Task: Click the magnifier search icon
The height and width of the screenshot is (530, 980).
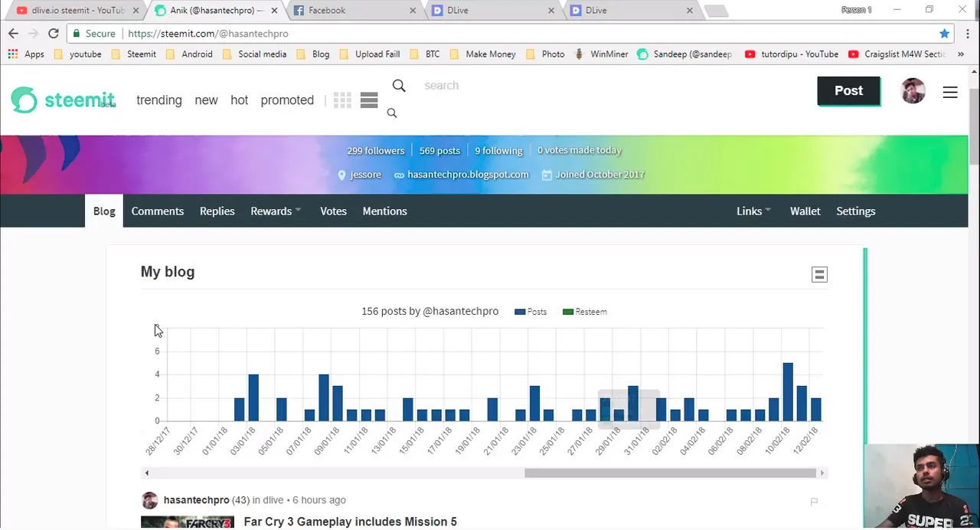Action: tap(399, 86)
